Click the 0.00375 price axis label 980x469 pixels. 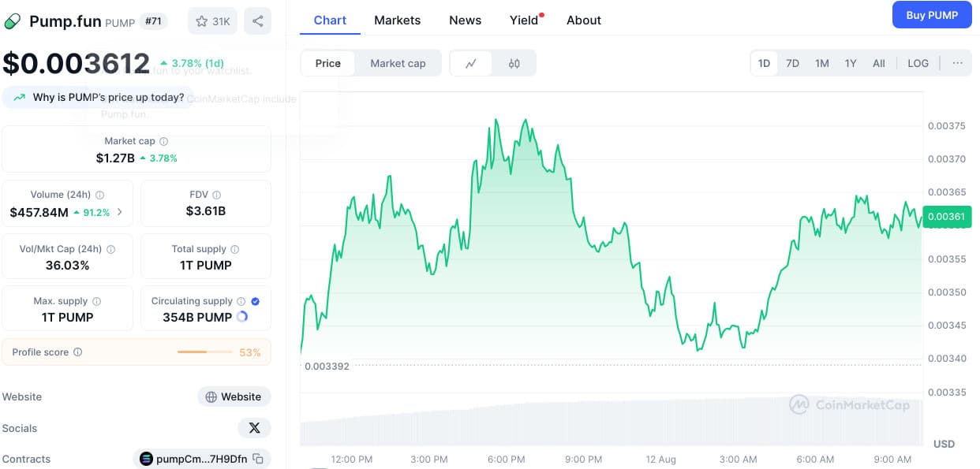(x=947, y=125)
